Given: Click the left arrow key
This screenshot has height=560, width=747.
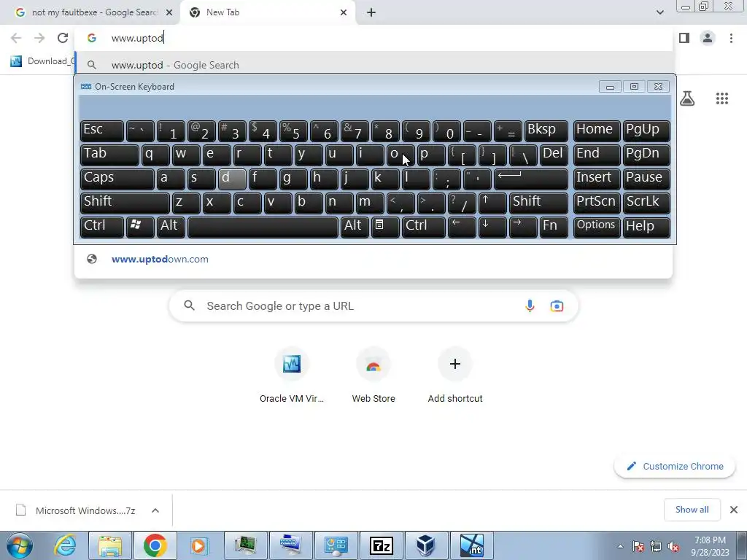Looking at the screenshot, I should [462, 227].
